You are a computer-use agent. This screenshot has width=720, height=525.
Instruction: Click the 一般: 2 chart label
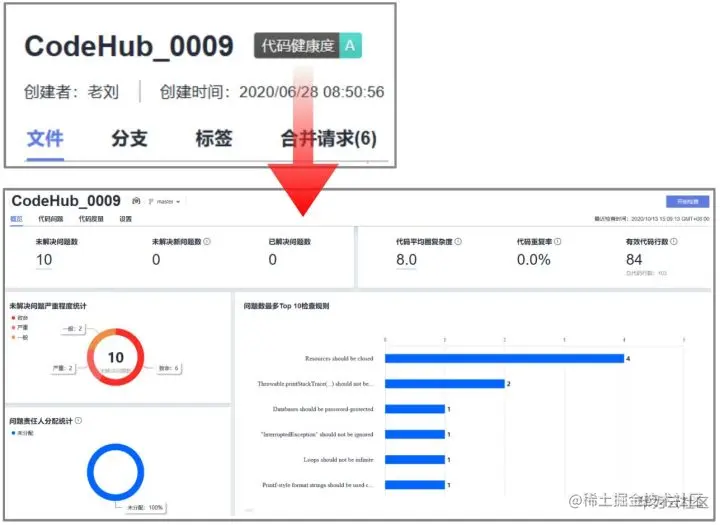[x=73, y=329]
